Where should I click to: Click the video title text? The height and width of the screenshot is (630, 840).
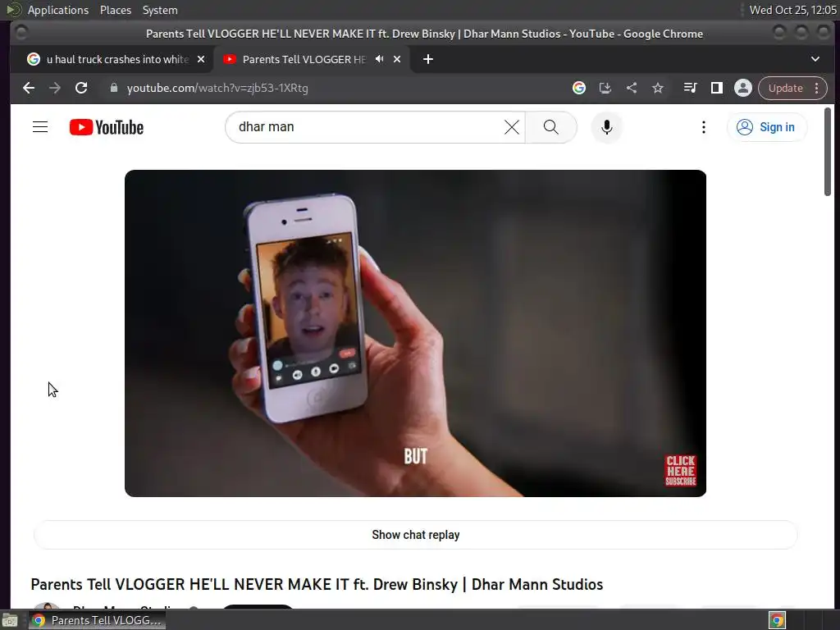click(317, 584)
